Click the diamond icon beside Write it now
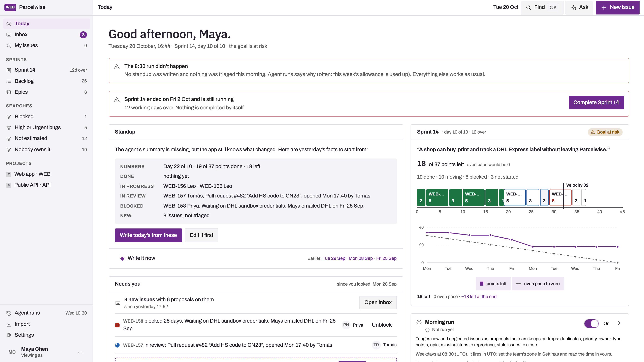The height and width of the screenshot is (362, 644). coord(122,259)
